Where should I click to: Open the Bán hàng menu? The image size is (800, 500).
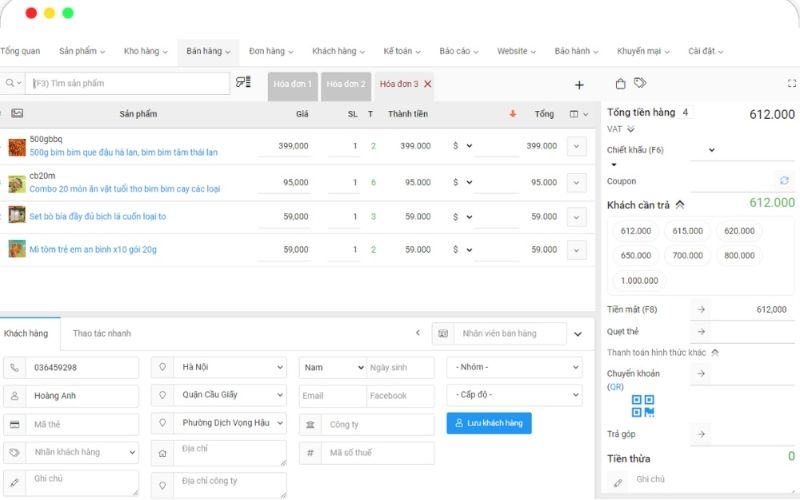[x=208, y=51]
